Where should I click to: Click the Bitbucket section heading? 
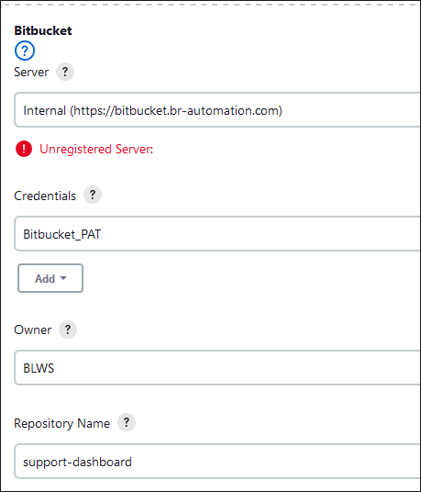[x=43, y=31]
